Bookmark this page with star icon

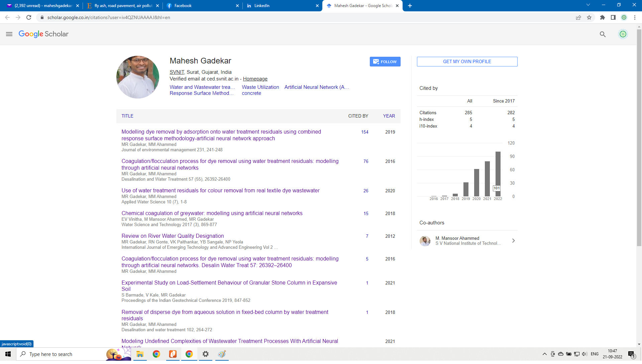pos(589,17)
